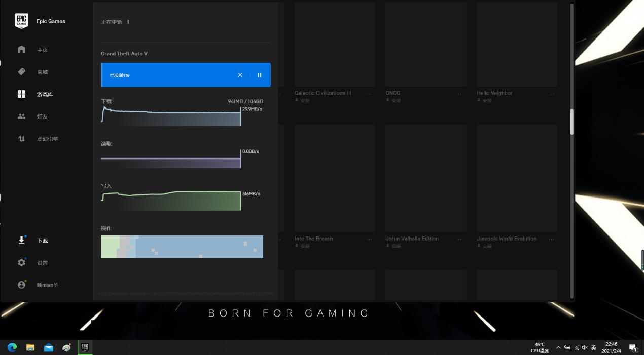Open the 游戏库 (Library) sidebar icon
The image size is (644, 355).
pyautogui.click(x=21, y=94)
